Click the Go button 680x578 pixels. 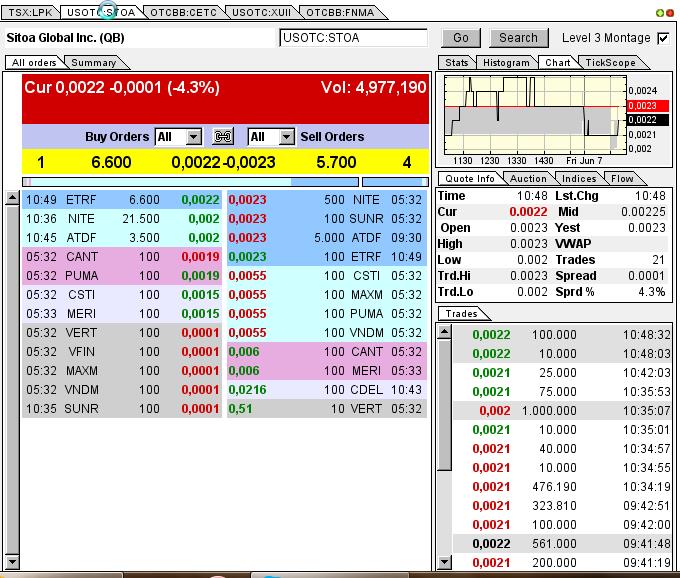tap(461, 38)
